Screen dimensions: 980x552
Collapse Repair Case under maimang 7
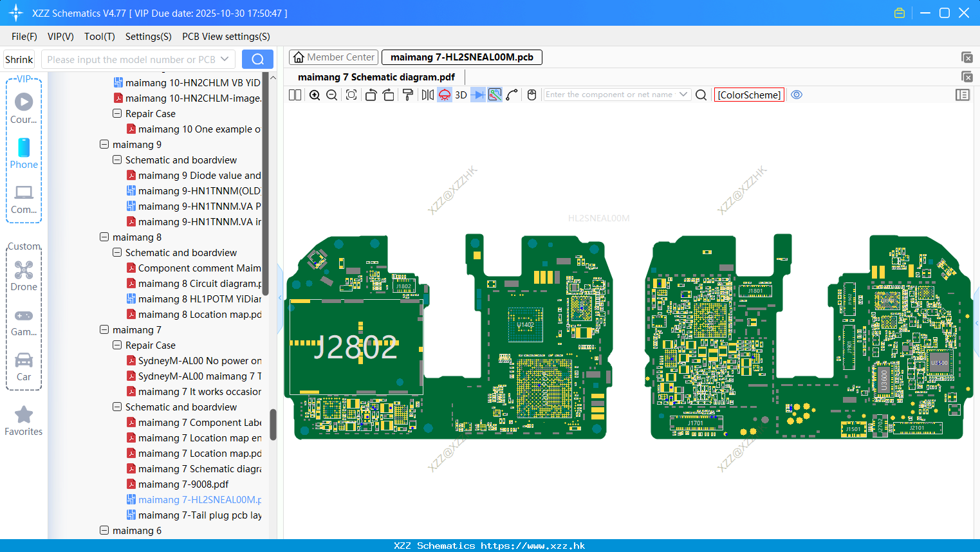(117, 345)
